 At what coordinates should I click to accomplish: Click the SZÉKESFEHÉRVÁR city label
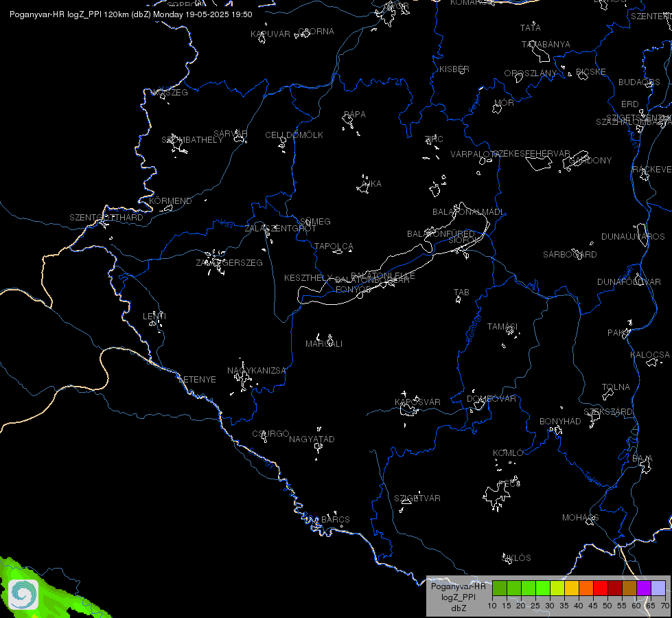(531, 154)
